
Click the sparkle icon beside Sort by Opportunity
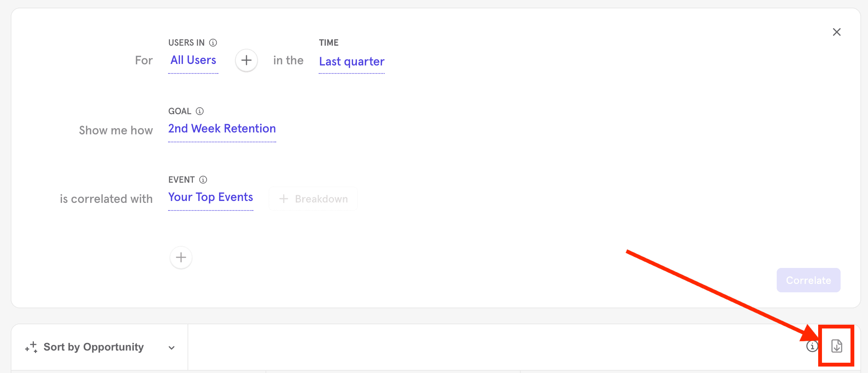pyautogui.click(x=31, y=347)
